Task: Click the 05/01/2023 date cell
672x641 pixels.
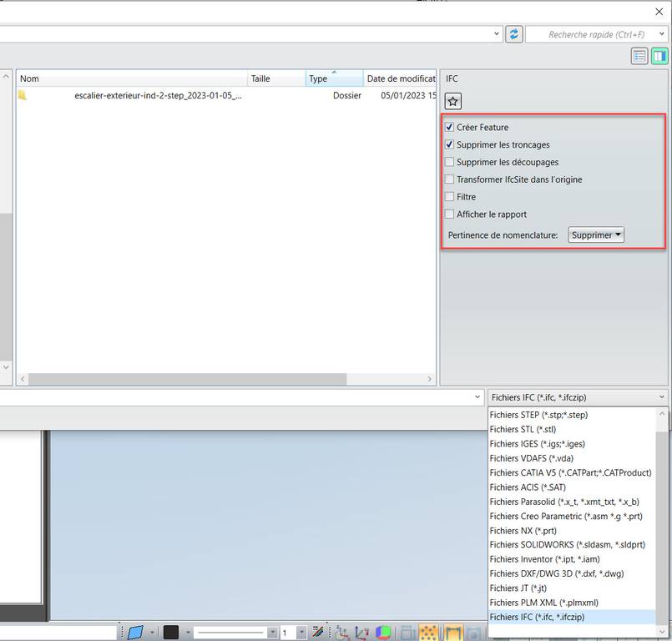Action: (408, 95)
